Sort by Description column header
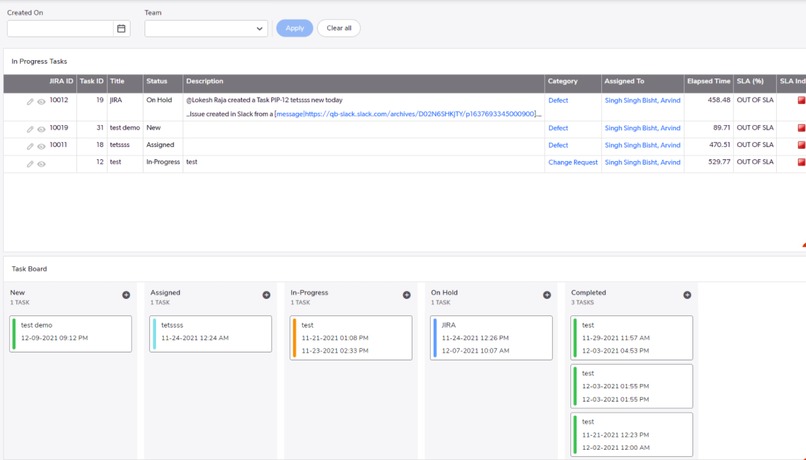Image resolution: width=806 pixels, height=460 pixels. click(205, 81)
